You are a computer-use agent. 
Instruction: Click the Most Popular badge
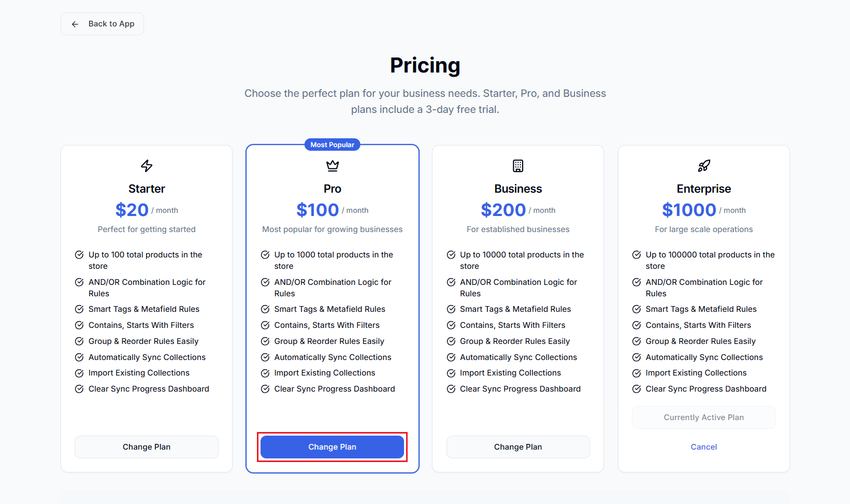click(x=332, y=145)
